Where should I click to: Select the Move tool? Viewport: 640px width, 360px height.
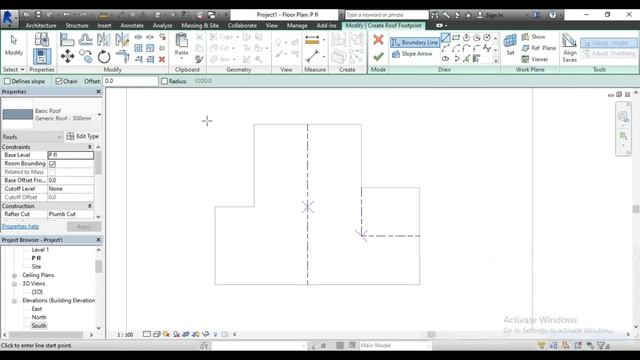point(67,56)
